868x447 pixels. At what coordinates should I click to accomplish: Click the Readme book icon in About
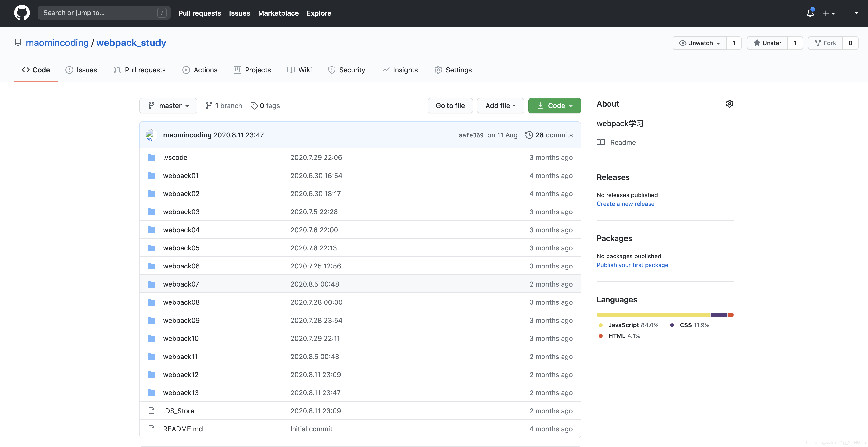(x=600, y=142)
